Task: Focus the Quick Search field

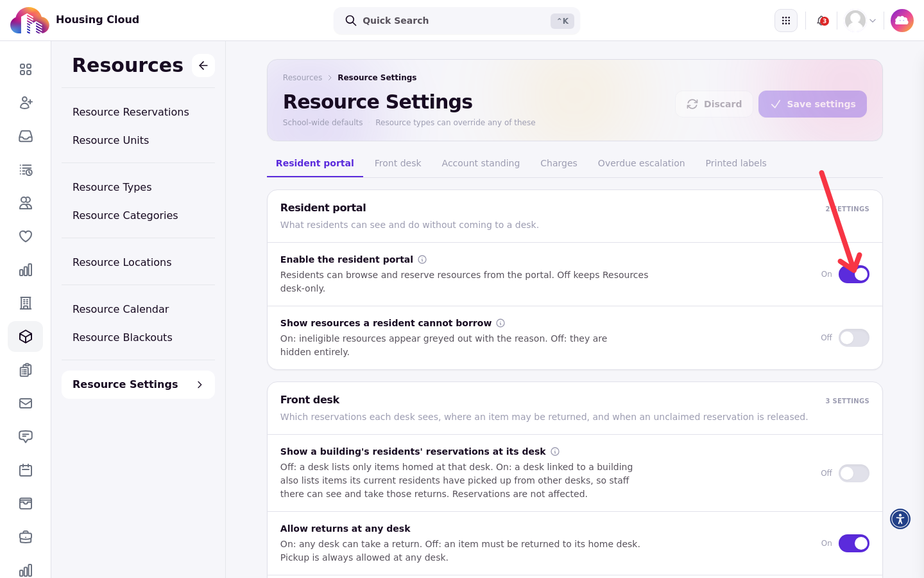Action: click(456, 21)
